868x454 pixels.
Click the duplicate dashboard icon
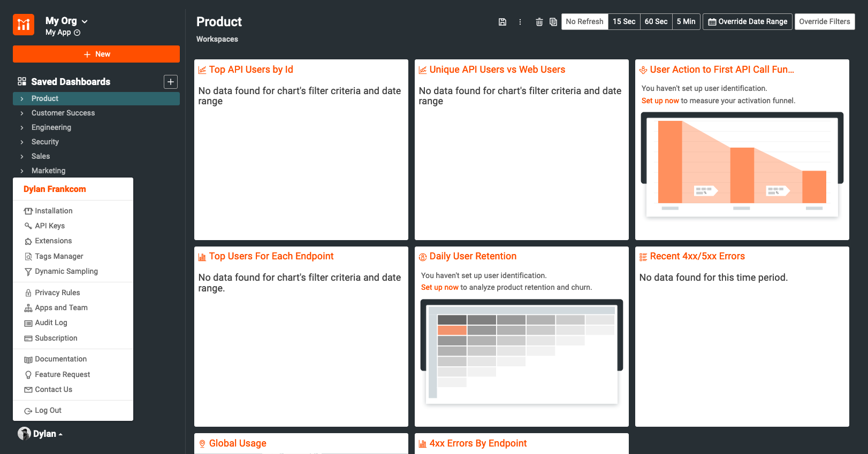[x=553, y=22]
